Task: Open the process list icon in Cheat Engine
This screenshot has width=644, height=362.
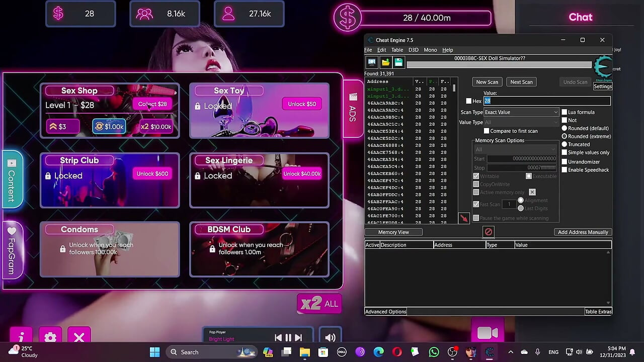Action: click(372, 62)
